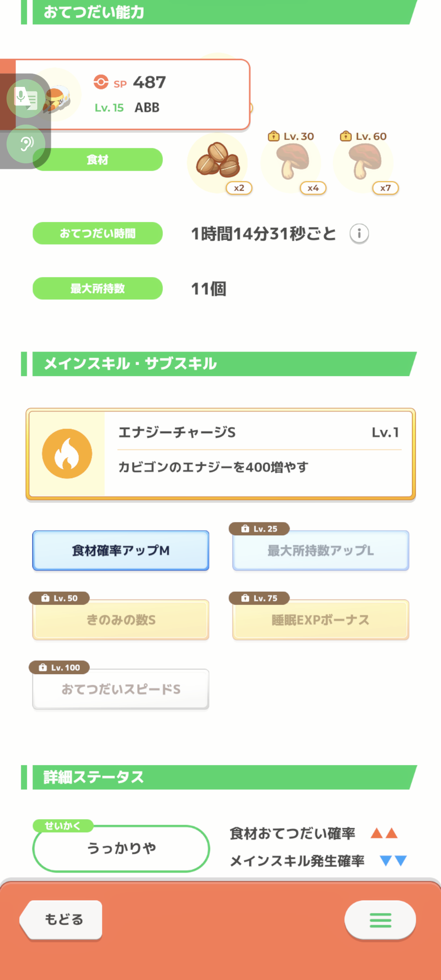
Task: Select locked きのみの数S sub skill
Action: [121, 619]
